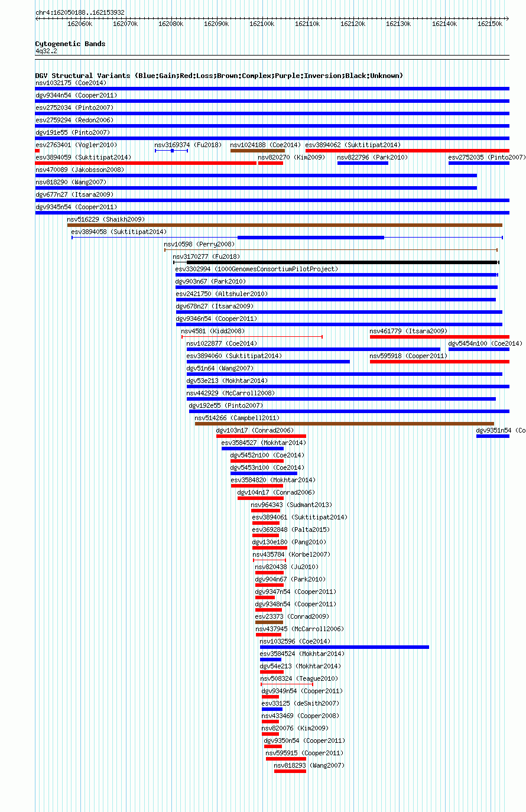Click dgv104n17 (Conrad2006) label
The image size is (526, 812).
pos(276,492)
